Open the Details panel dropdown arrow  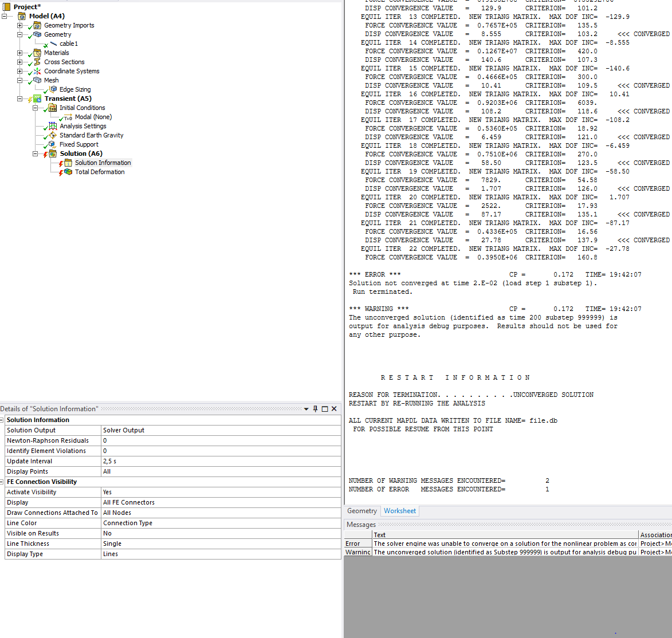tap(306, 409)
